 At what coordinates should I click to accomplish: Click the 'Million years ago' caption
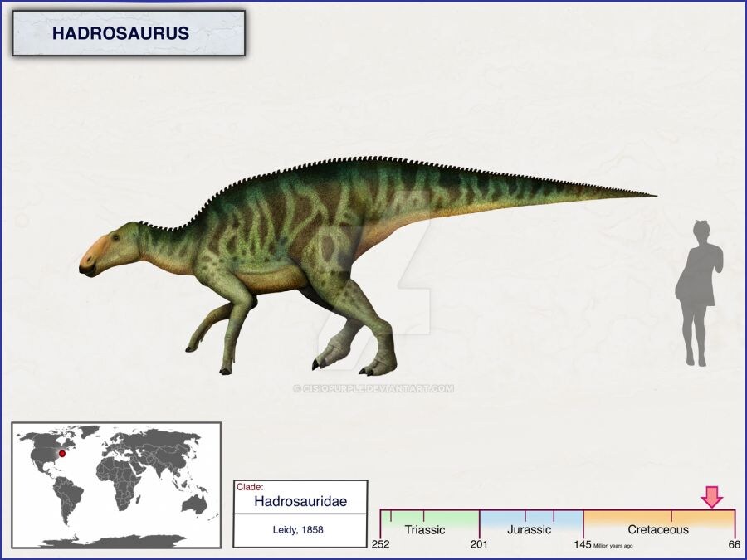(x=613, y=546)
